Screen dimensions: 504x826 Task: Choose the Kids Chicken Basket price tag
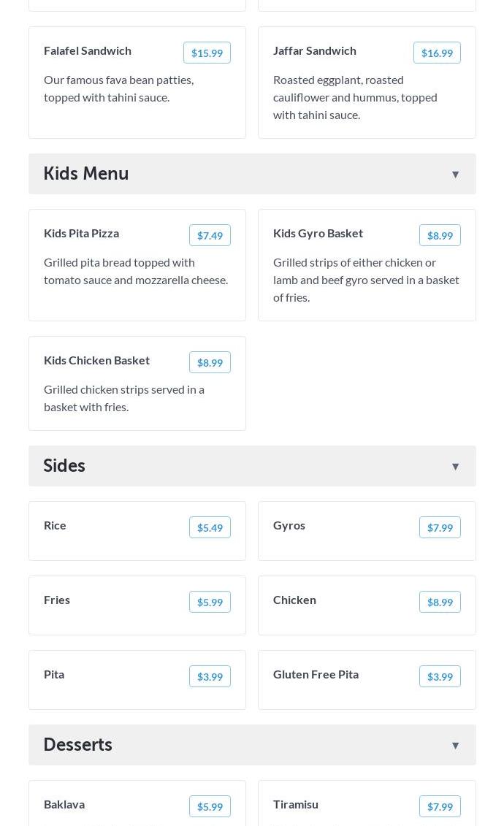point(210,362)
